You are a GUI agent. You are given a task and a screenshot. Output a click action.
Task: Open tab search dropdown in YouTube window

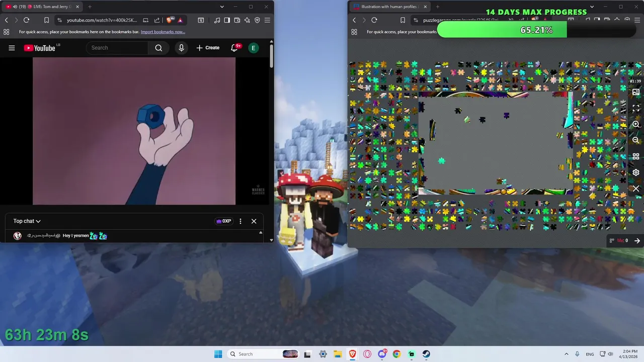coord(222,7)
